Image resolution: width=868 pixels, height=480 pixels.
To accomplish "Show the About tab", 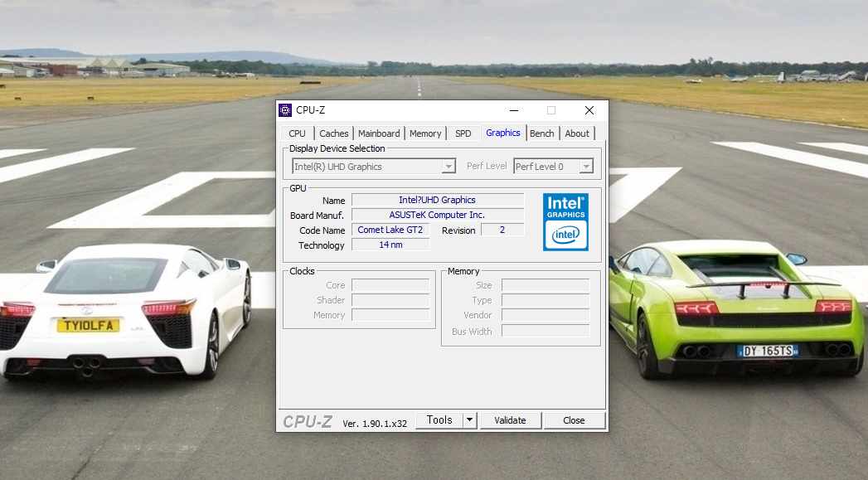I will (577, 133).
